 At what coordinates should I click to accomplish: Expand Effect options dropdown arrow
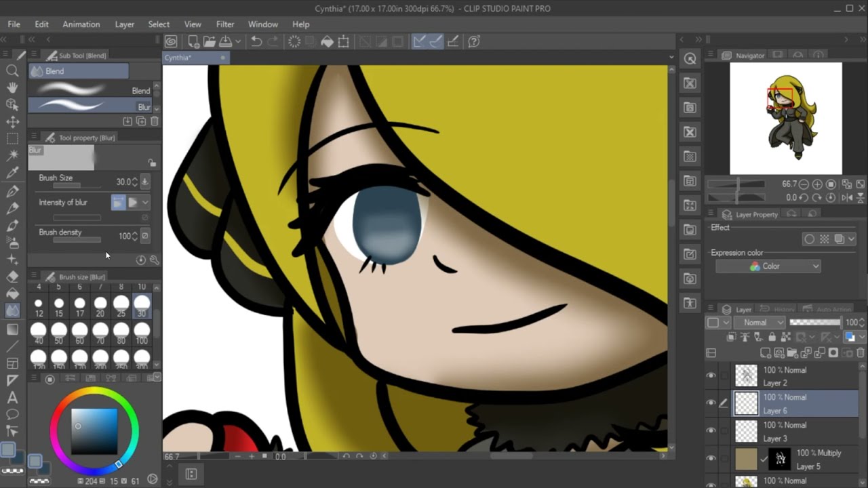pos(852,239)
